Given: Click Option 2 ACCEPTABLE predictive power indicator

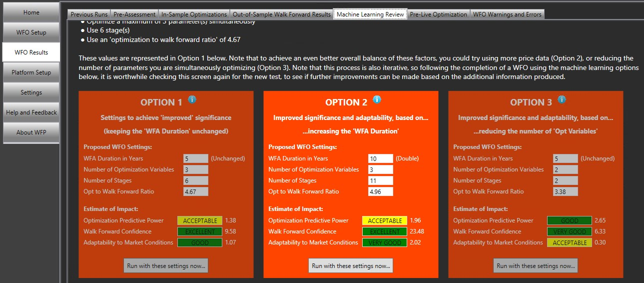Looking at the screenshot, I should [385, 220].
